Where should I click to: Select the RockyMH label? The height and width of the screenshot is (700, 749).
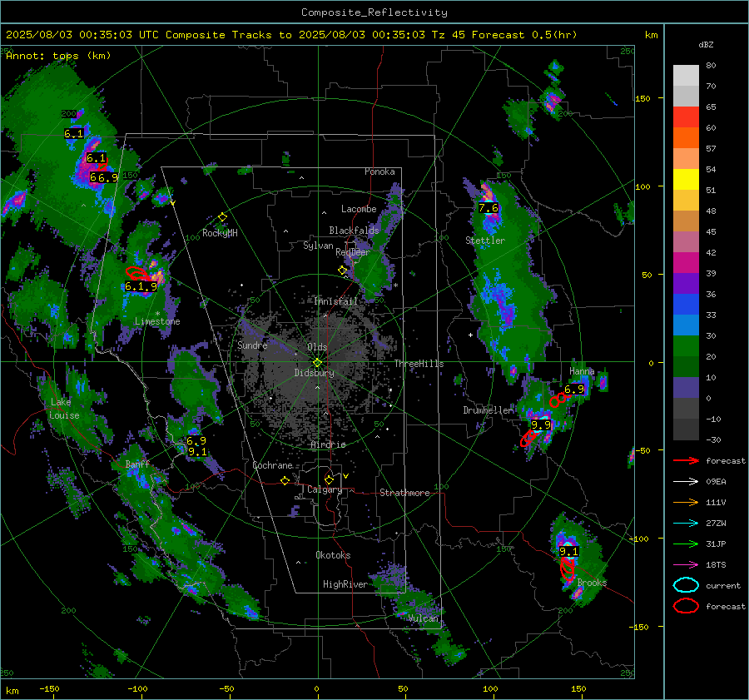(x=220, y=233)
